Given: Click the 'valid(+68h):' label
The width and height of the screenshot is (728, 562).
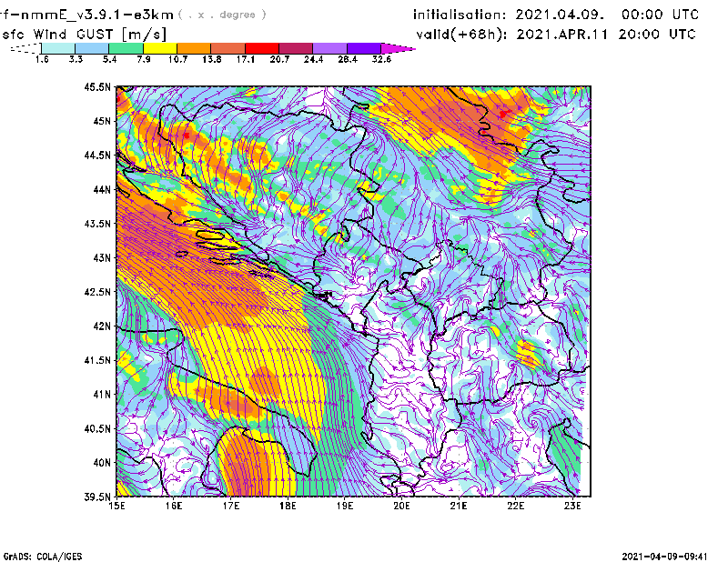Looking at the screenshot, I should (x=462, y=35).
